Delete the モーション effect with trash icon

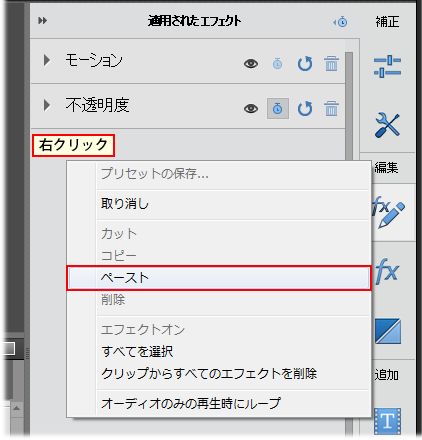coord(331,63)
